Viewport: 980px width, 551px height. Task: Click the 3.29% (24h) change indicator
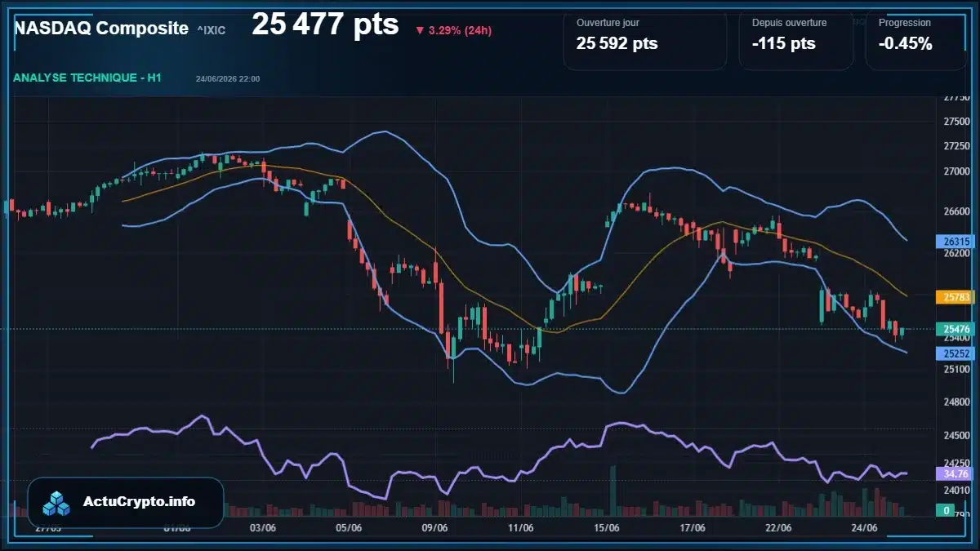click(x=453, y=30)
